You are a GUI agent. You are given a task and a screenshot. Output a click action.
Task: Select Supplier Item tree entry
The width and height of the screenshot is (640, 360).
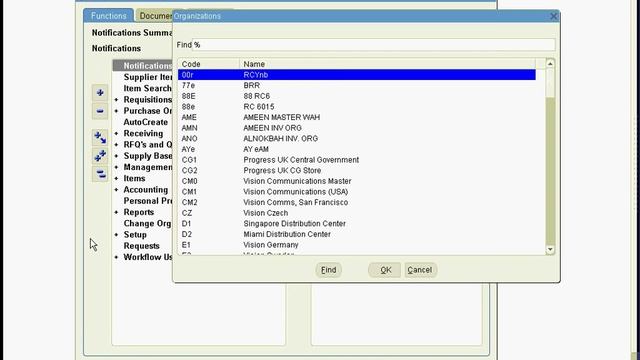point(148,77)
